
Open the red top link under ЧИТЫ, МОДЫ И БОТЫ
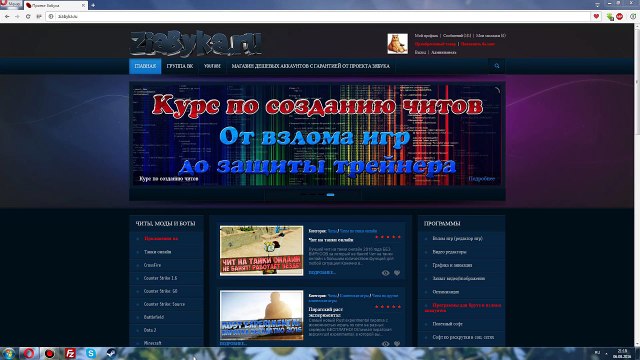[161, 238]
